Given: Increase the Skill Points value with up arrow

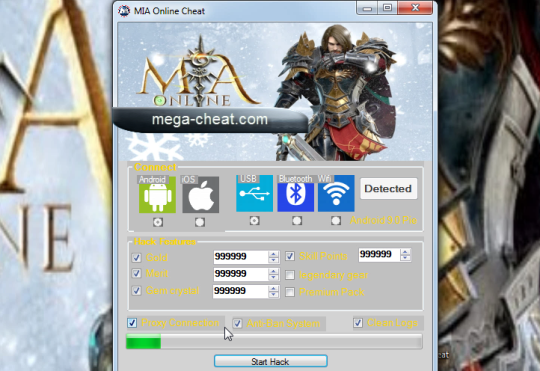Looking at the screenshot, I should 405,252.
